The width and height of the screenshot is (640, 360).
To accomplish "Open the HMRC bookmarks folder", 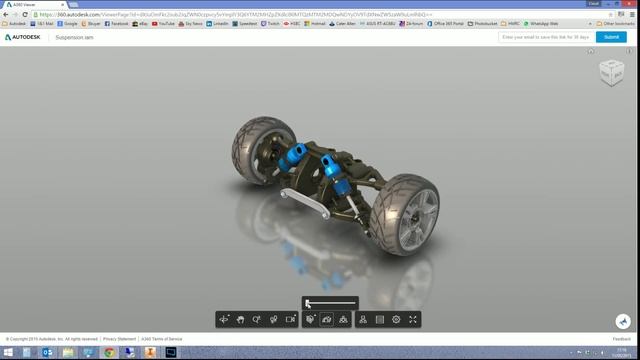I will (510, 24).
